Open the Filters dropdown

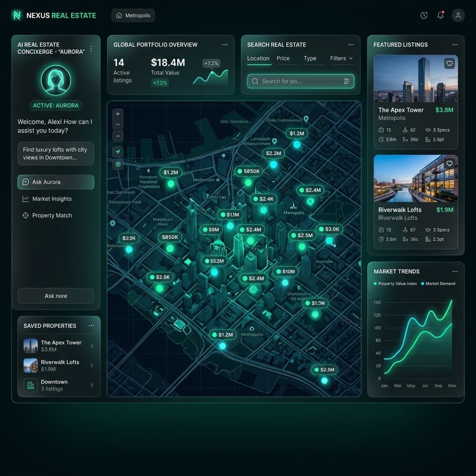341,59
